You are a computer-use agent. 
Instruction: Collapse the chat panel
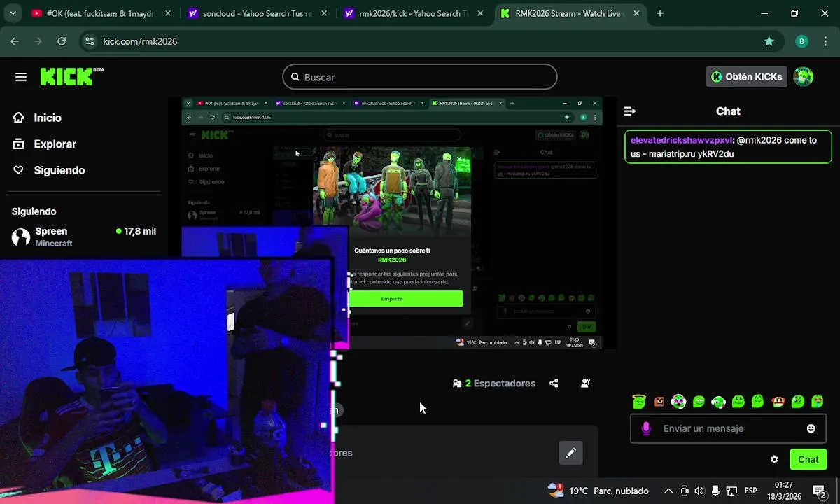tap(629, 111)
